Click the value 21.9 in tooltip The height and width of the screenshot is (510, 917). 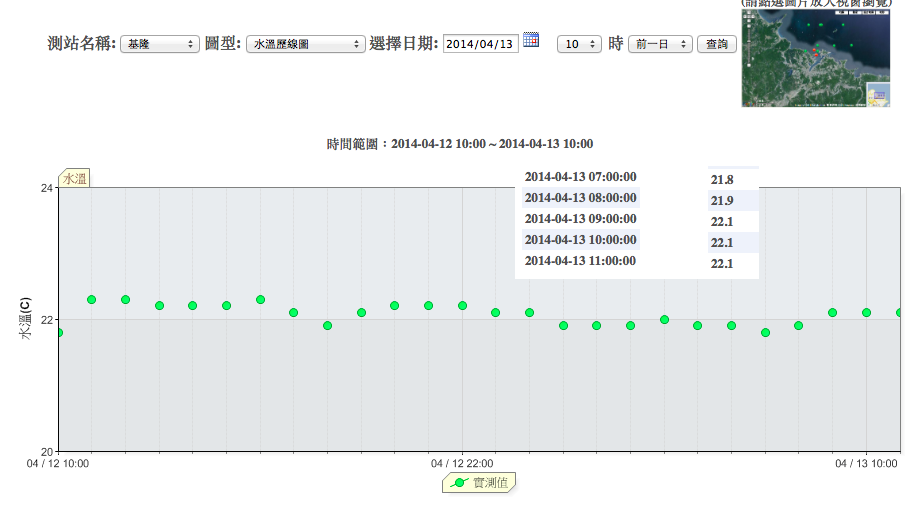click(x=722, y=201)
